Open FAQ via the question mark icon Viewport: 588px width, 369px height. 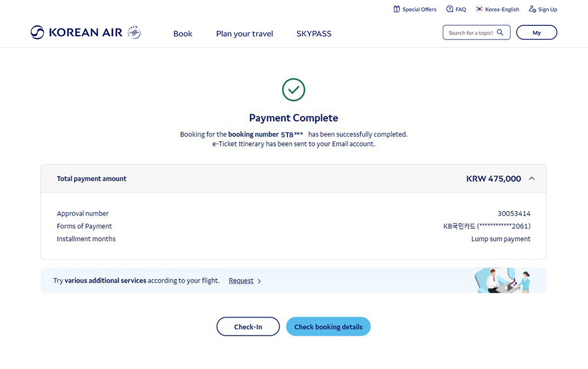[449, 9]
